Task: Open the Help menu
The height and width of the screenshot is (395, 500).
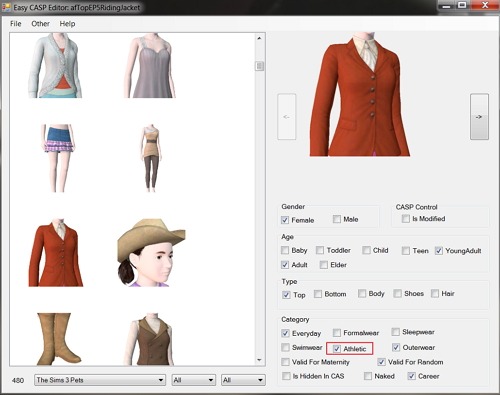Action: click(x=67, y=24)
